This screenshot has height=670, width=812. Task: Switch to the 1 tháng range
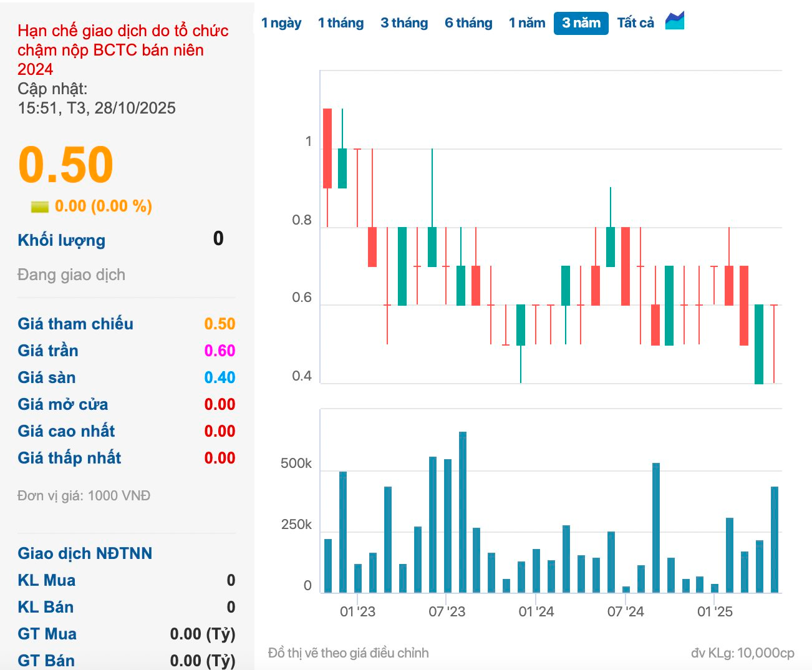click(x=341, y=23)
